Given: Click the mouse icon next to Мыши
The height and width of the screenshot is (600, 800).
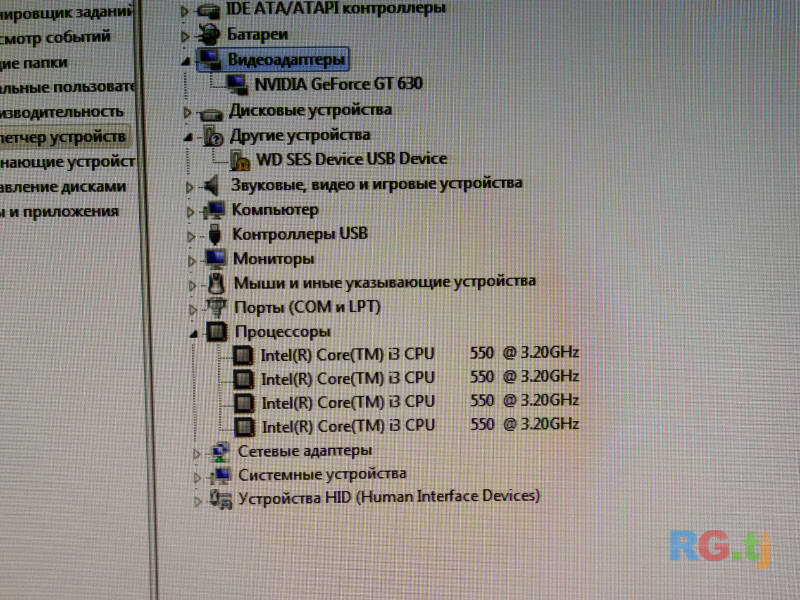Looking at the screenshot, I should tap(217, 283).
